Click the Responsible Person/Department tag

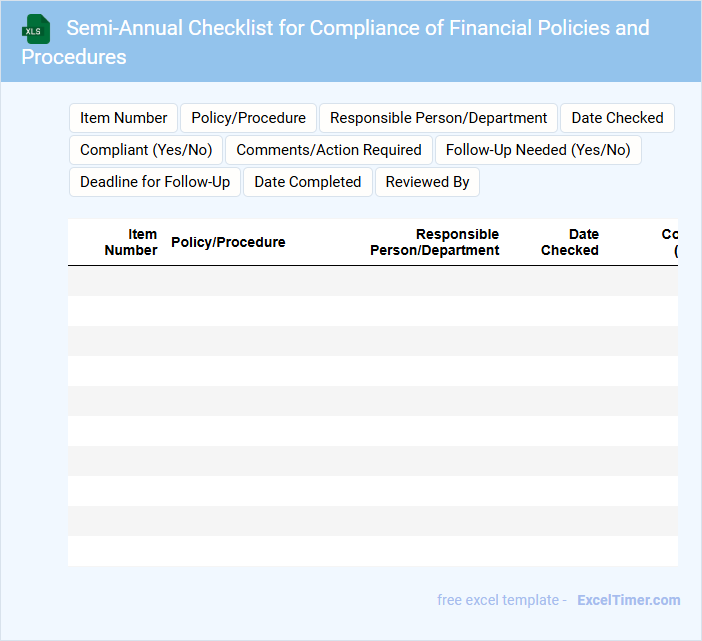point(438,118)
